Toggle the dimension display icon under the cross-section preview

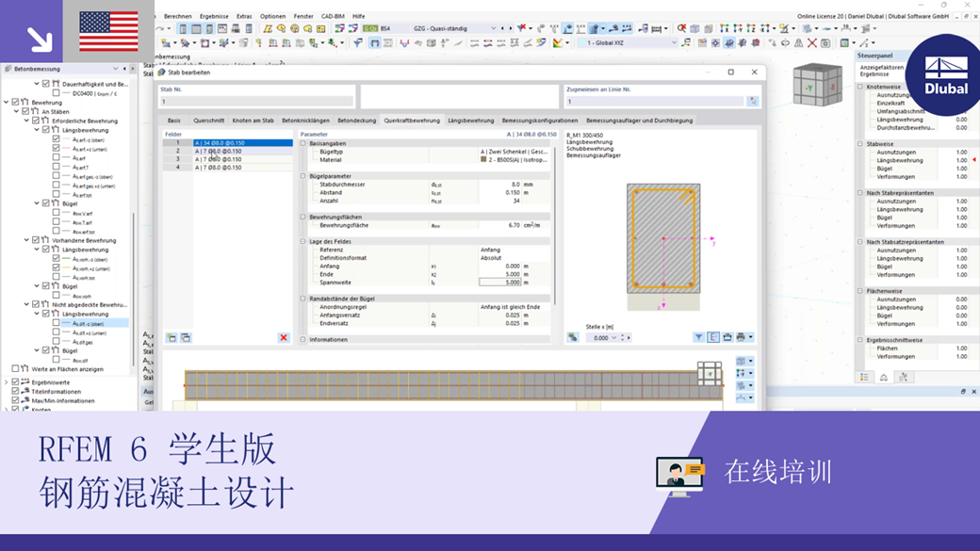click(713, 337)
